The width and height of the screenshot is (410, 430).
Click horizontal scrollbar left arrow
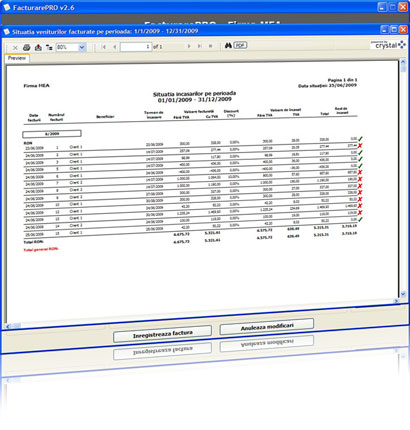pyautogui.click(x=8, y=326)
